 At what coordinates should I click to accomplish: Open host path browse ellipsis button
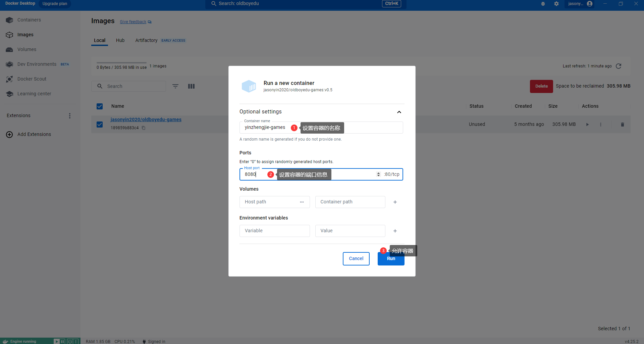click(302, 202)
